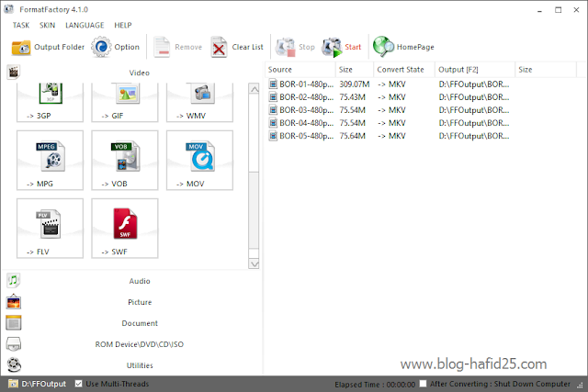Click the 309.07M size cell
The width and height of the screenshot is (588, 392).
355,84
